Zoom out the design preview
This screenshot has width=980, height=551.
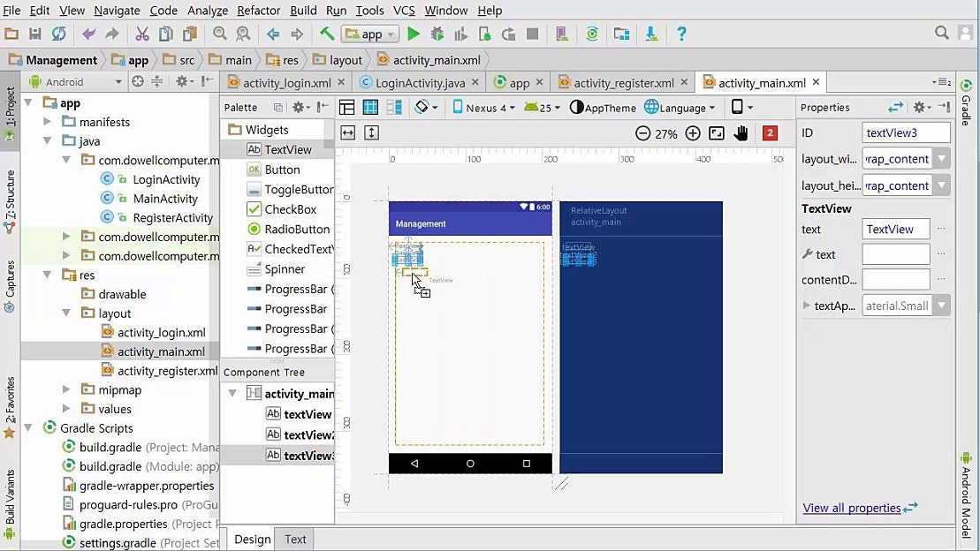pyautogui.click(x=642, y=133)
